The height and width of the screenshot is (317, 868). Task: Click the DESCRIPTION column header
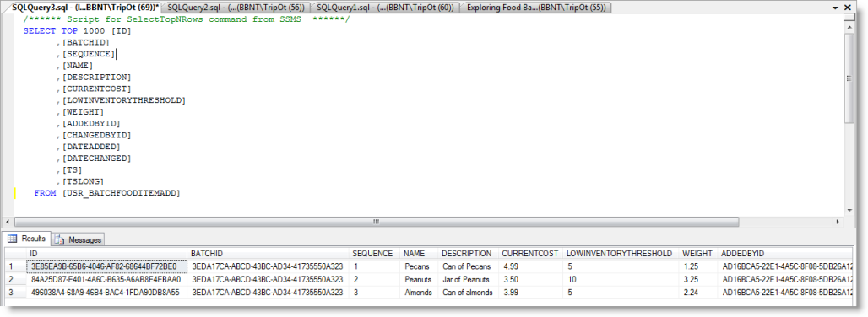point(468,254)
